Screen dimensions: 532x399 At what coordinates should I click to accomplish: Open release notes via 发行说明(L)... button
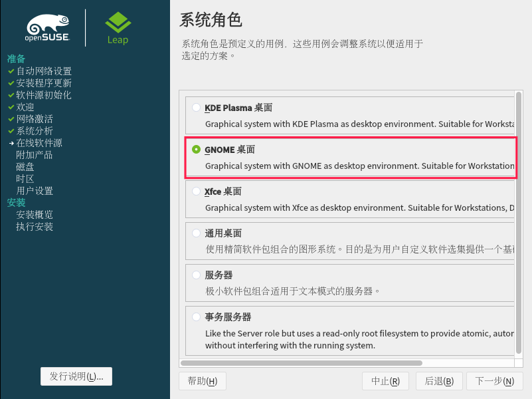[x=76, y=376]
